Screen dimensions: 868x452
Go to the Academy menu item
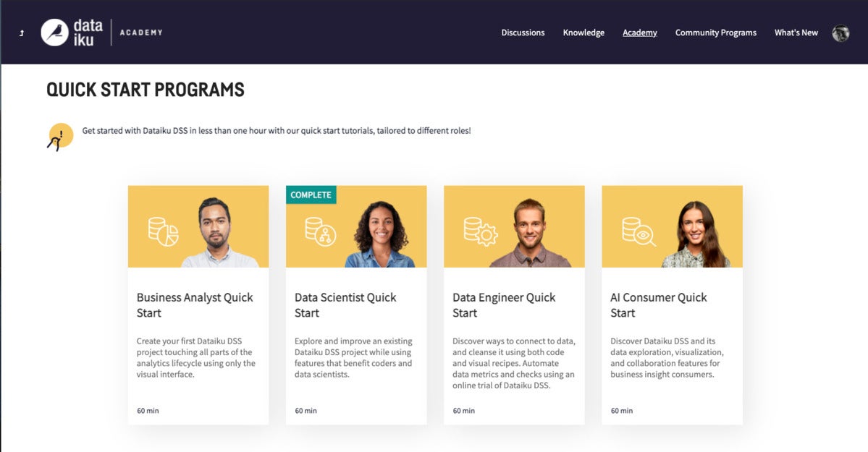(640, 33)
